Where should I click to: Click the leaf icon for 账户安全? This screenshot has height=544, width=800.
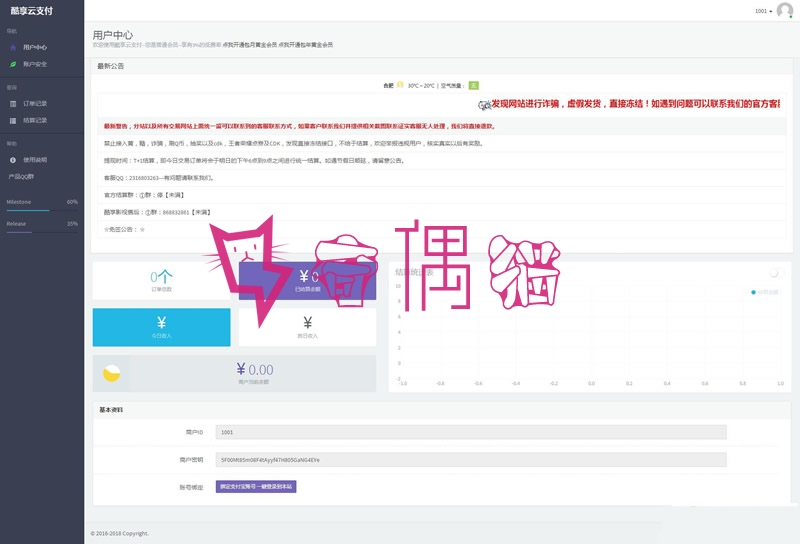click(x=13, y=64)
